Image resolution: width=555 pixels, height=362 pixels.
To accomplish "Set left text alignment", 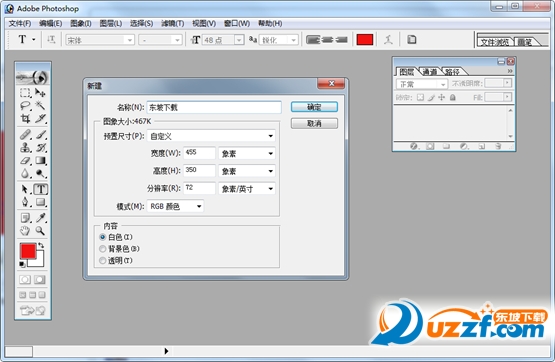I will click(x=313, y=40).
